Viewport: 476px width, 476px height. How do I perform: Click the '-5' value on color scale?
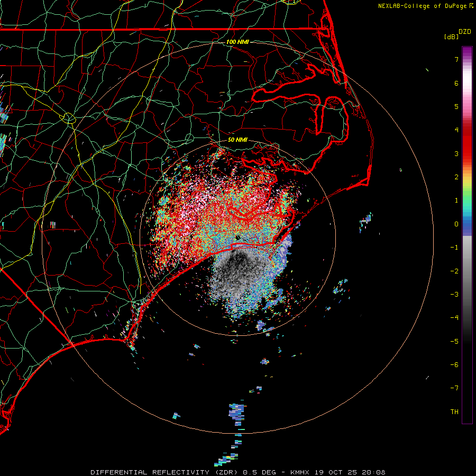coord(454,342)
